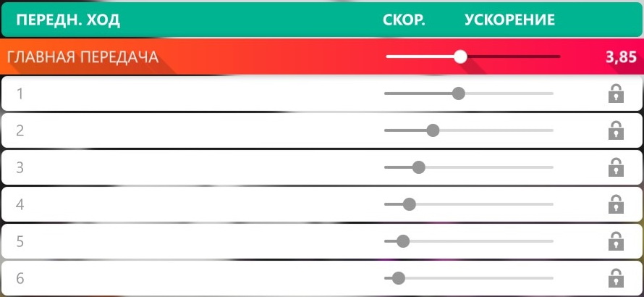Image resolution: width=644 pixels, height=297 pixels.
Task: Click the ПЕРЕДН. ХОД header label
Action: [68, 19]
